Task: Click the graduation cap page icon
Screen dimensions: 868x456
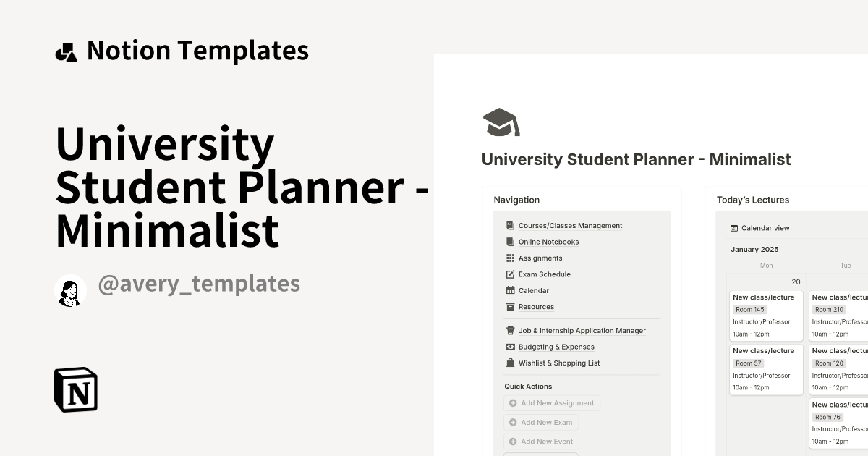Action: click(x=501, y=122)
